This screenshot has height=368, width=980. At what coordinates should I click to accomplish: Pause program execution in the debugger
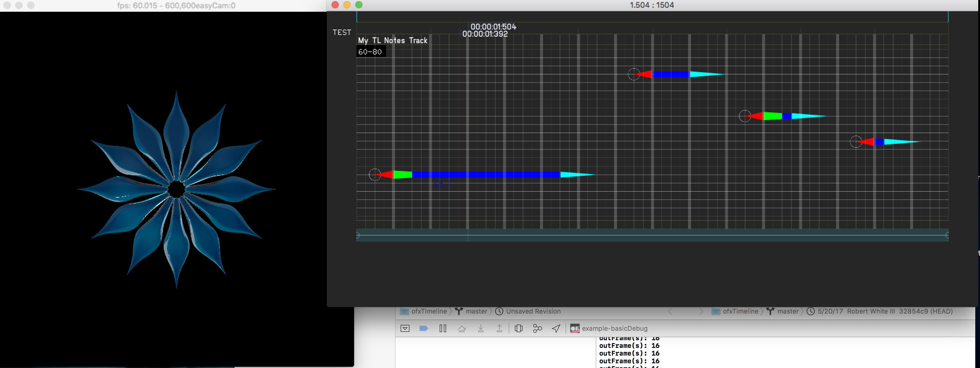pyautogui.click(x=442, y=328)
